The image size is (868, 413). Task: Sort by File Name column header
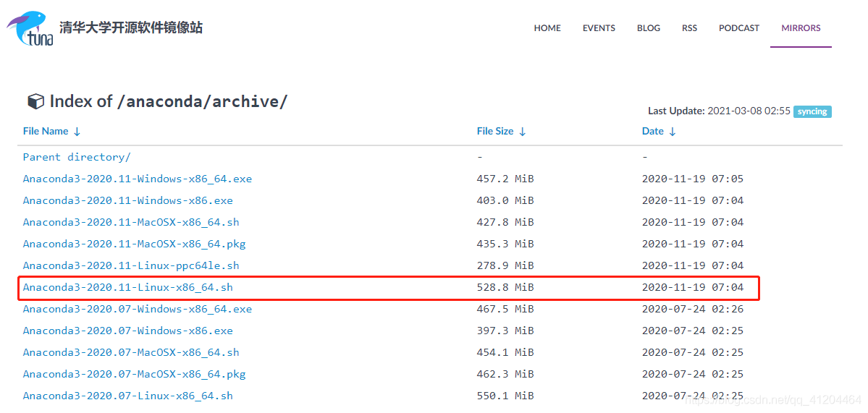click(51, 132)
